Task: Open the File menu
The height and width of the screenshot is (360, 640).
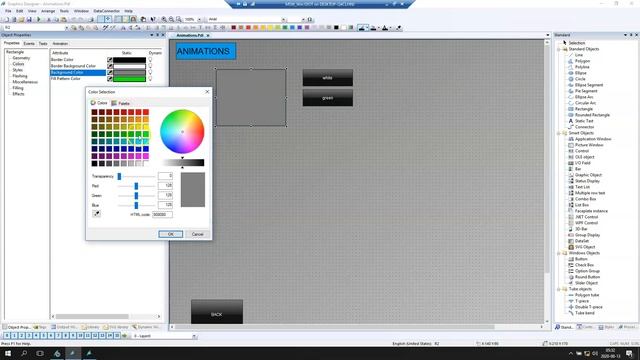Action: [8, 11]
